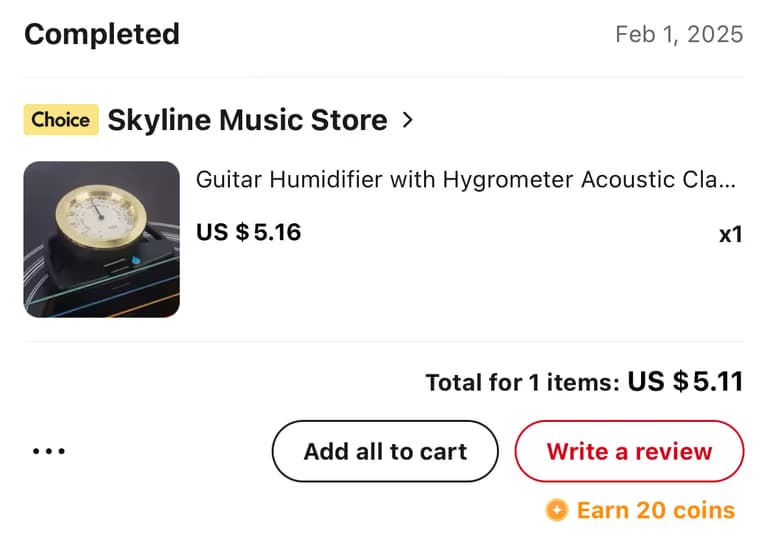Open the Guitar Humidifier product thumbnail
768x550 pixels.
[x=101, y=239]
